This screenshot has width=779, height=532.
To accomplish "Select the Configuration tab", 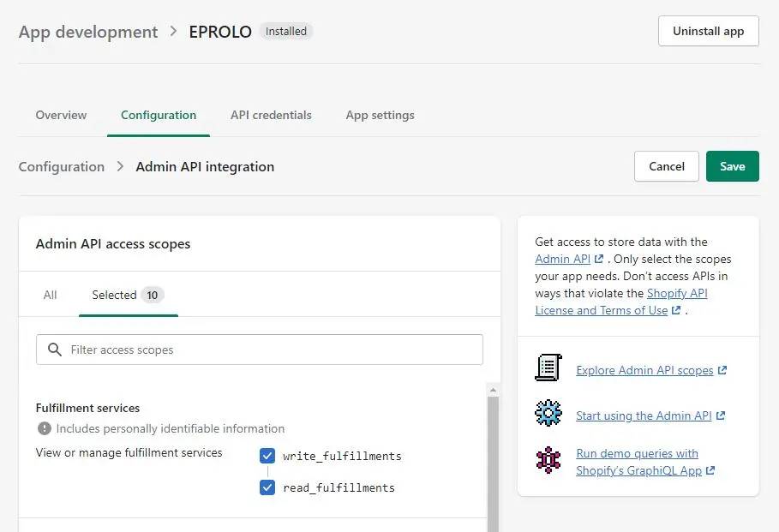I will tap(159, 116).
